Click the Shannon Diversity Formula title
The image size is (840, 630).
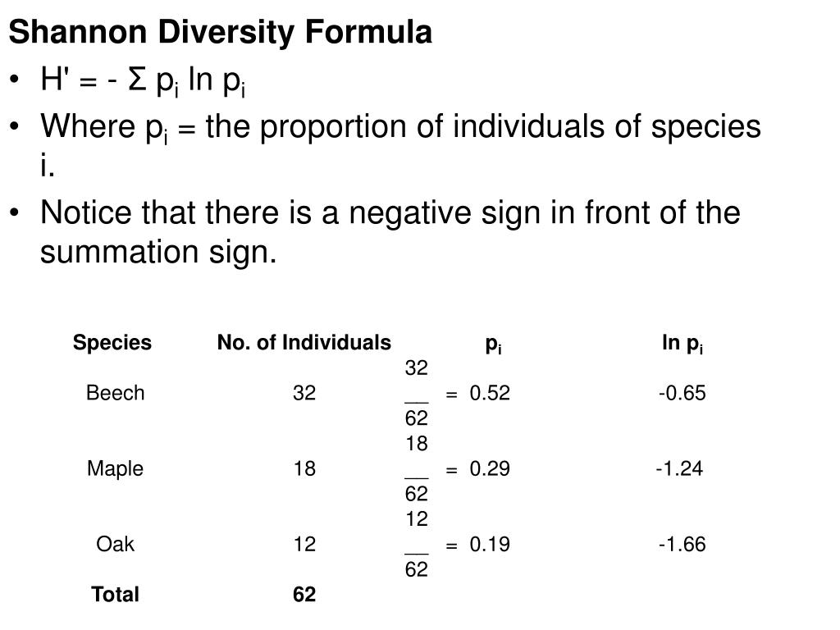point(220,32)
